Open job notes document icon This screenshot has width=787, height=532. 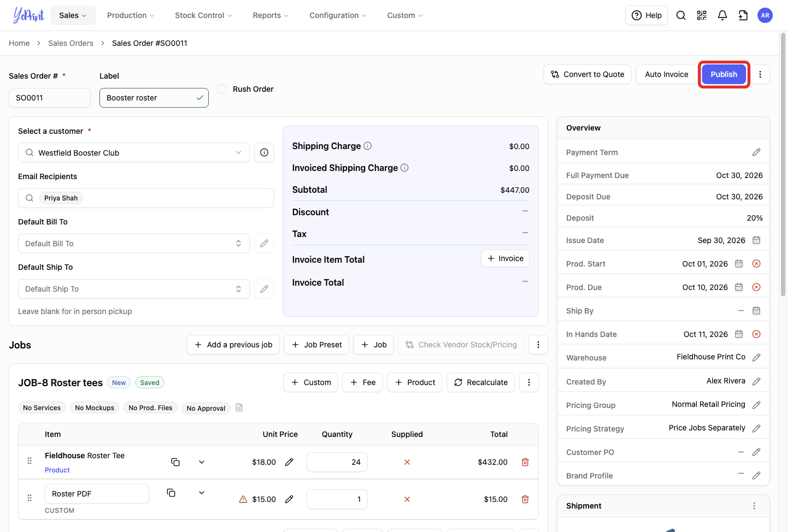pyautogui.click(x=239, y=407)
